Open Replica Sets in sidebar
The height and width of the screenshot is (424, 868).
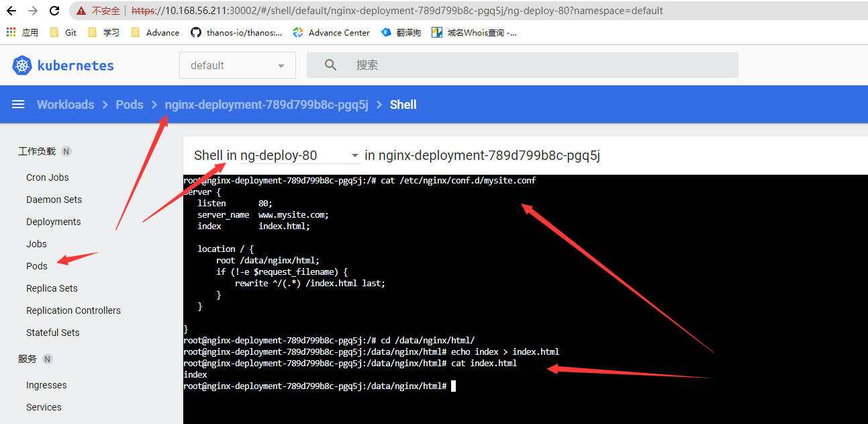coord(52,288)
